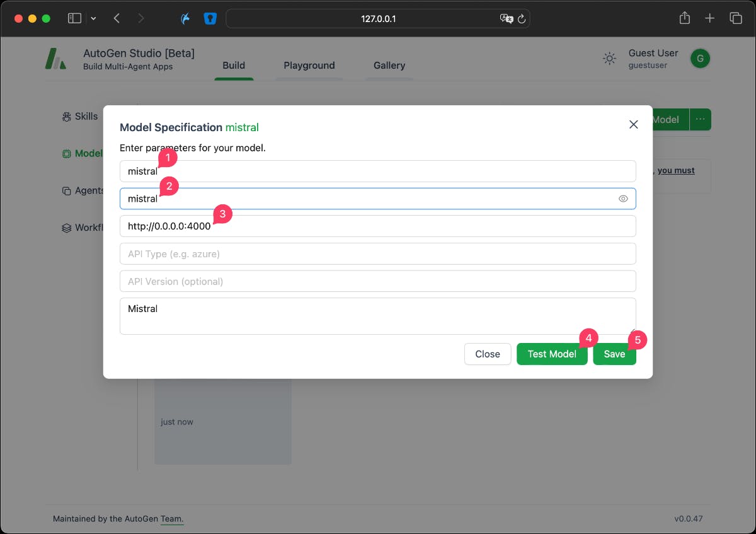Select the Models chip icon in sidebar
This screenshot has width=756, height=534.
66,154
